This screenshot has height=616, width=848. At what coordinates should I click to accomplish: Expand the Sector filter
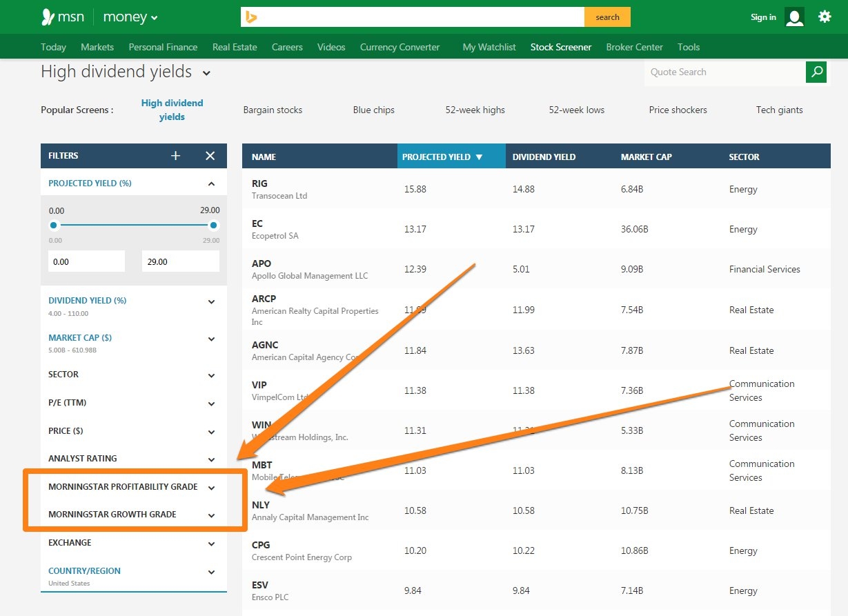(211, 375)
